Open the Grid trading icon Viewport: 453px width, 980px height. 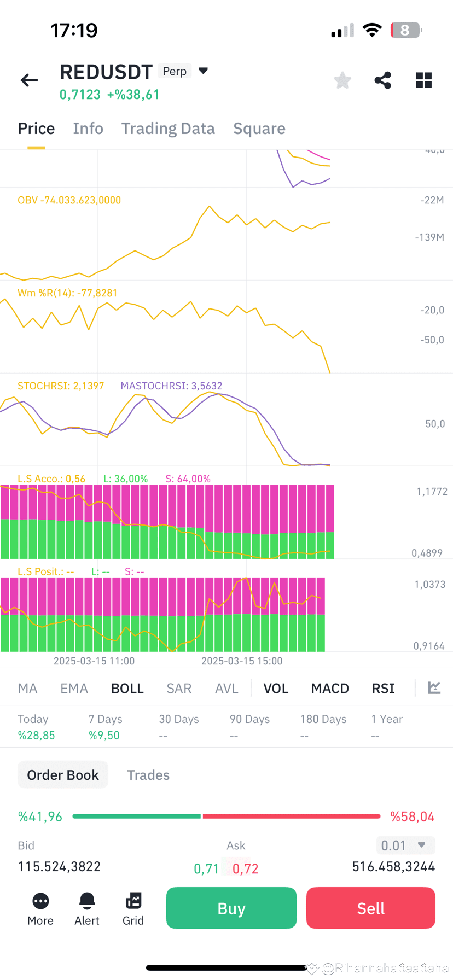click(133, 909)
